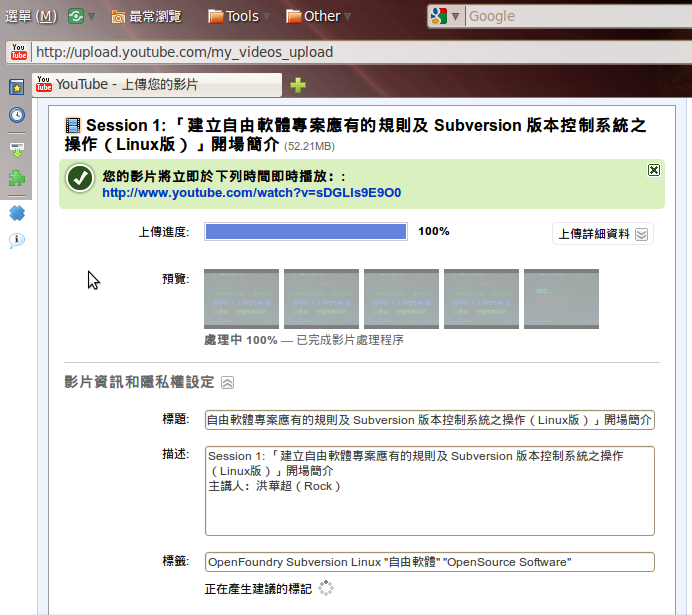Viewport: 692px width, 615px height.
Task: Dismiss the green notification with X
Action: click(x=654, y=170)
